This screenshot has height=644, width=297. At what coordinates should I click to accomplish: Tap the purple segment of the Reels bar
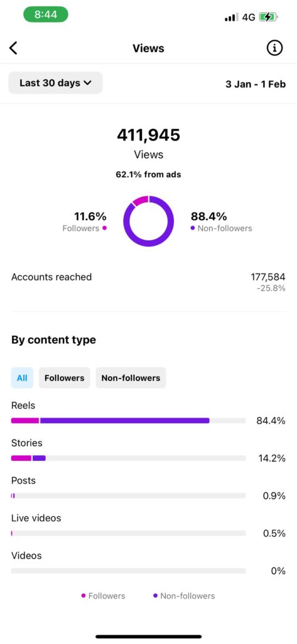click(125, 421)
